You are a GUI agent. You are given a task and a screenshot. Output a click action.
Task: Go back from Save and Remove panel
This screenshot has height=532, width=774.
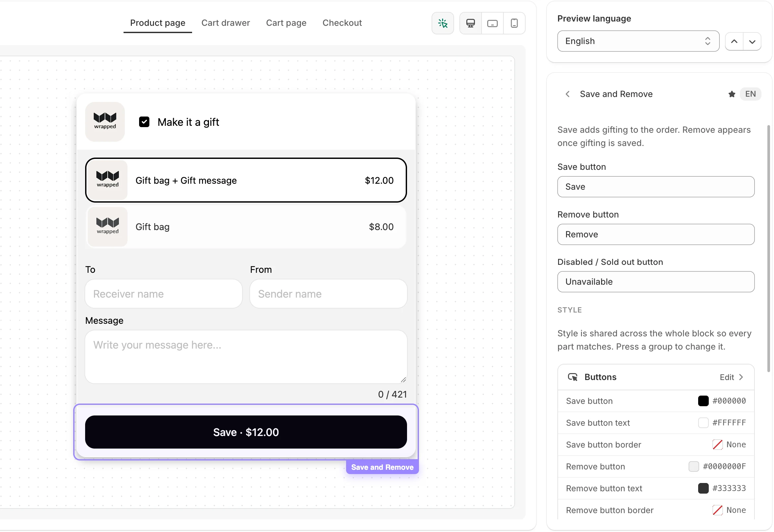[x=568, y=94]
